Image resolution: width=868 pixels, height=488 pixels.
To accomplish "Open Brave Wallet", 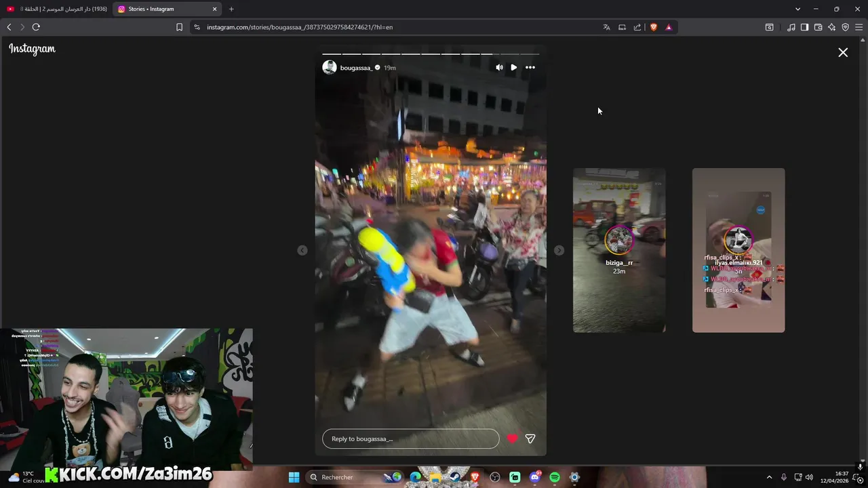I will pos(818,27).
